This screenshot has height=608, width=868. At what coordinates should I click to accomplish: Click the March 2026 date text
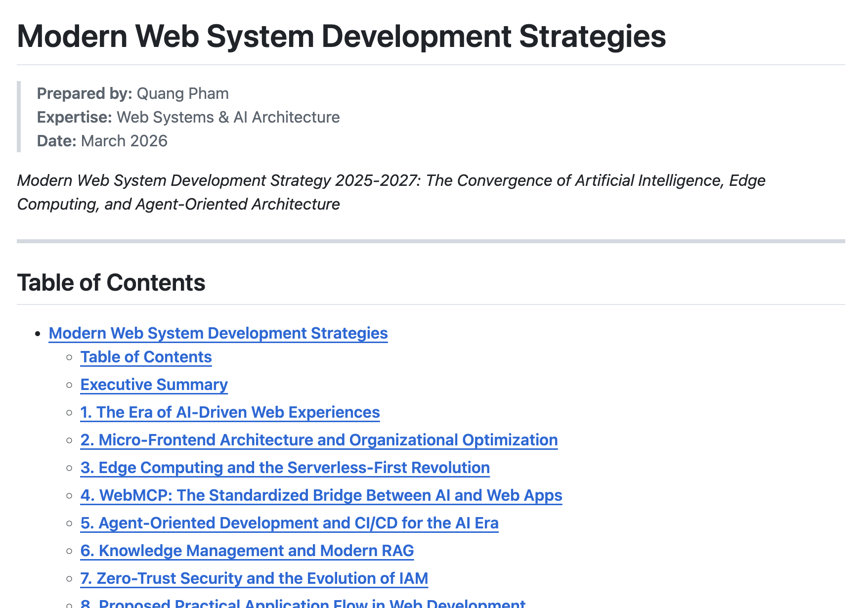click(124, 141)
